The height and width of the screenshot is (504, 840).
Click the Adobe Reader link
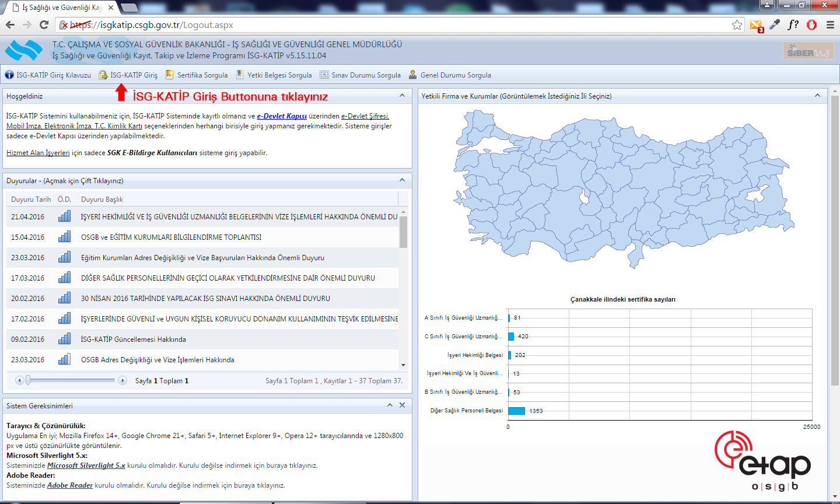[x=70, y=485]
